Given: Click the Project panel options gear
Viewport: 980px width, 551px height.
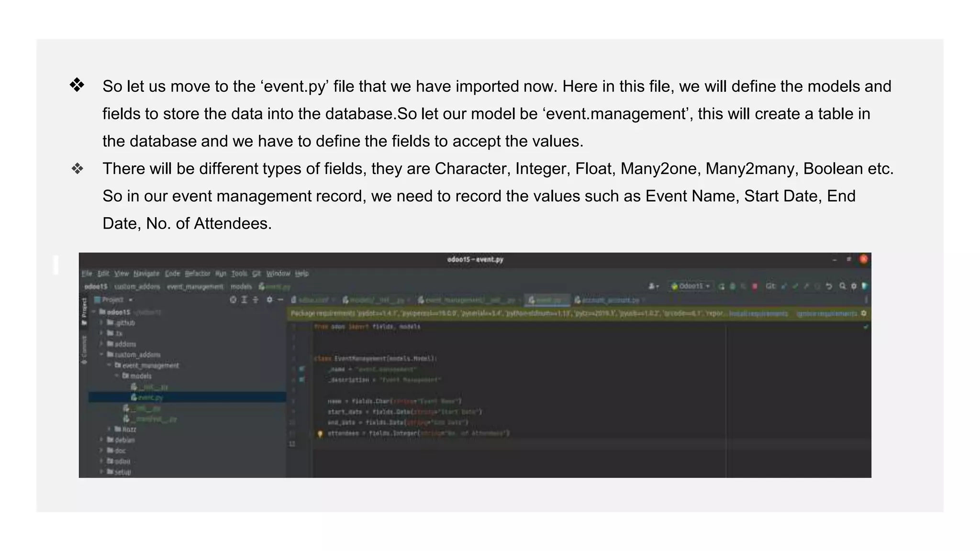Looking at the screenshot, I should coord(269,299).
